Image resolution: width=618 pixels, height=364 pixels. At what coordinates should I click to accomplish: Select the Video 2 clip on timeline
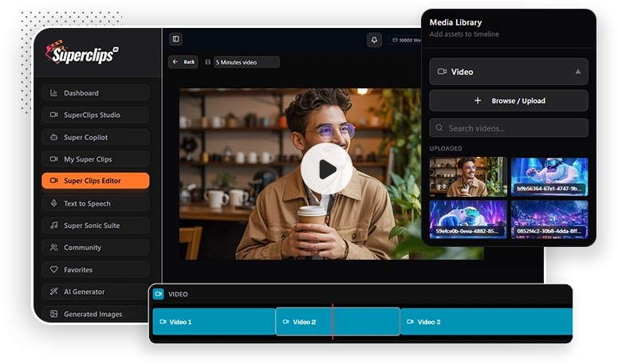tap(338, 322)
